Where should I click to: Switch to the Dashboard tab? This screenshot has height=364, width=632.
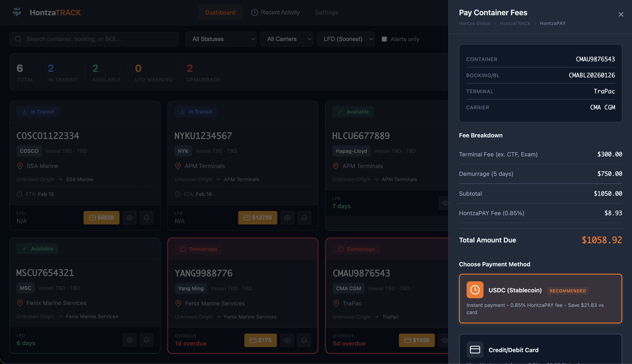click(x=220, y=12)
